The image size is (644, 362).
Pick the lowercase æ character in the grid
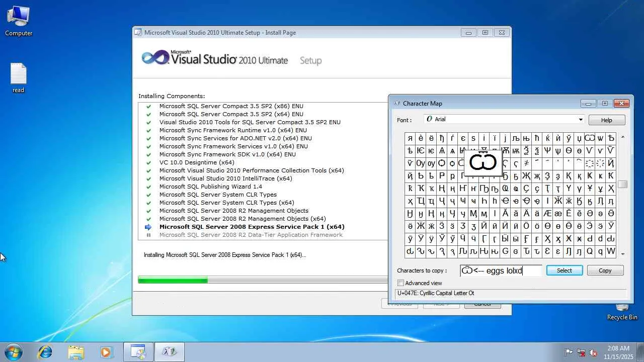click(x=558, y=214)
